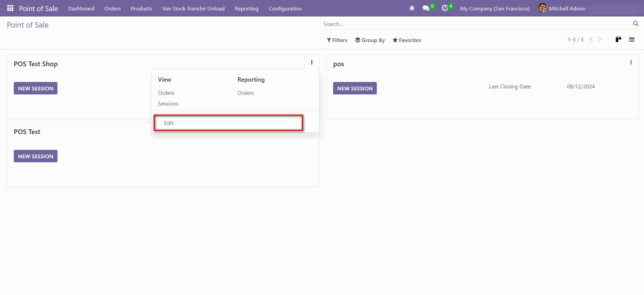The width and height of the screenshot is (644, 295).
Task: Expand the Filters dropdown
Action: pos(337,40)
